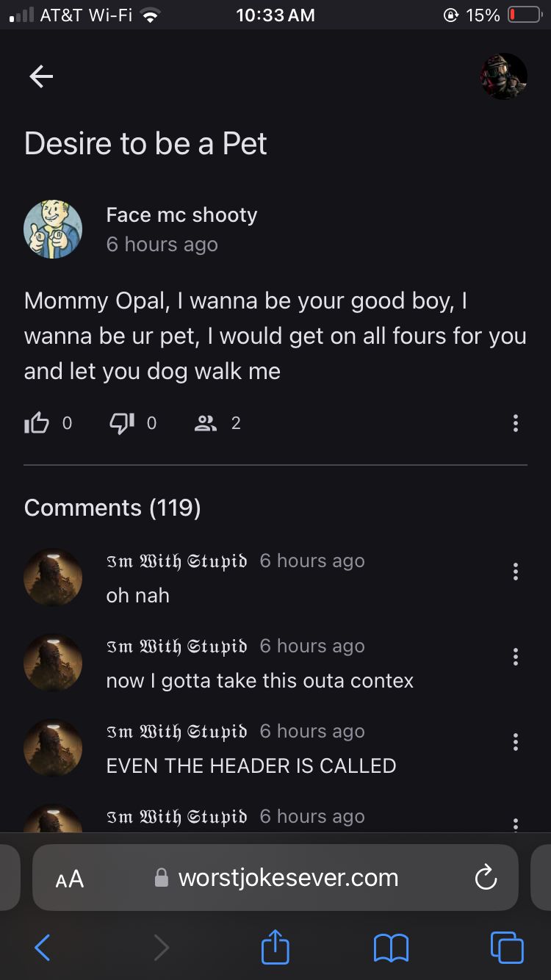
Task: Open options for "EVEN THE HEADER" comment
Action: click(516, 742)
